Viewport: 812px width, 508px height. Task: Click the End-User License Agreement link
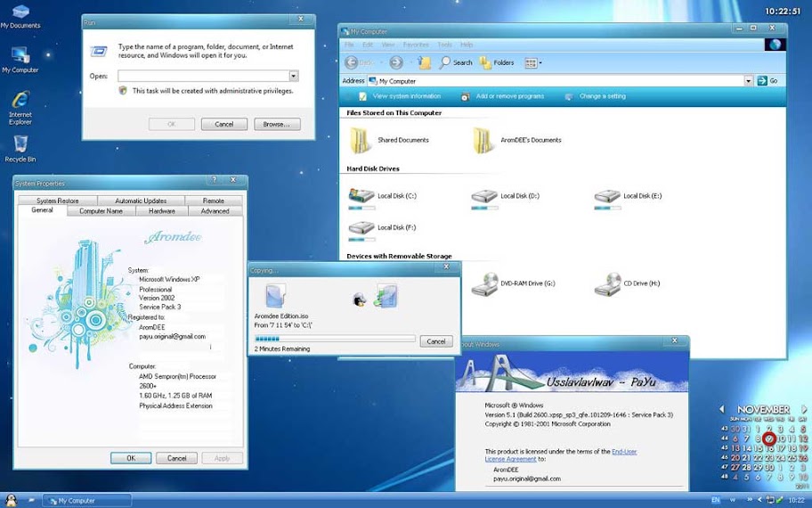click(x=561, y=455)
